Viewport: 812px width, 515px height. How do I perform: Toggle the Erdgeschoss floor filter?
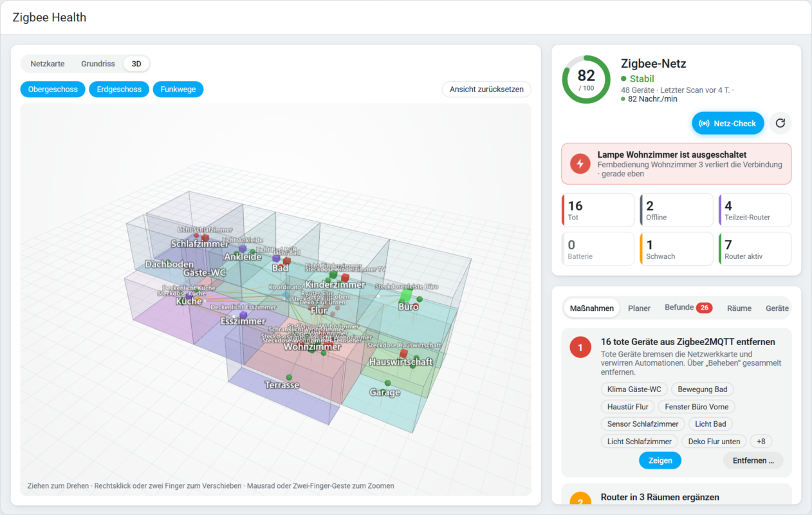point(119,89)
